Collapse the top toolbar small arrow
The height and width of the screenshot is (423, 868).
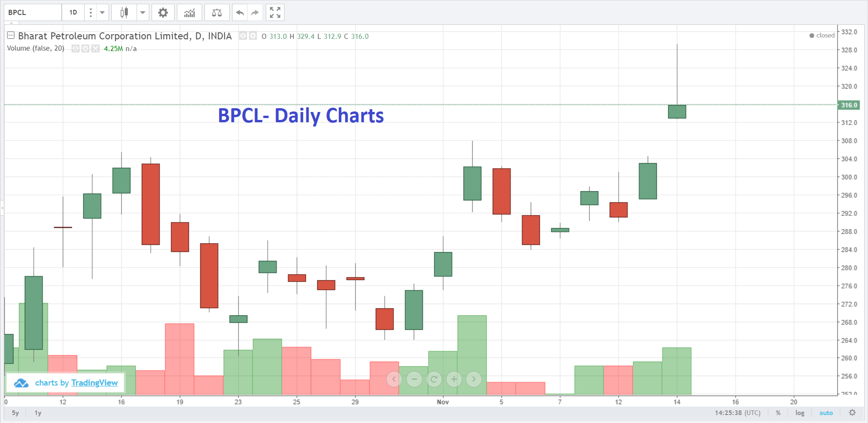11,22
